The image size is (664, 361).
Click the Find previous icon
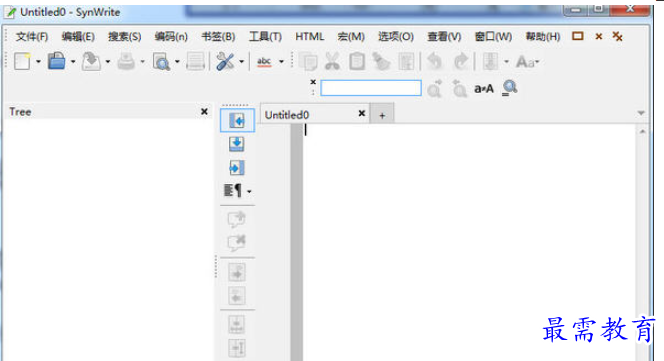(459, 88)
